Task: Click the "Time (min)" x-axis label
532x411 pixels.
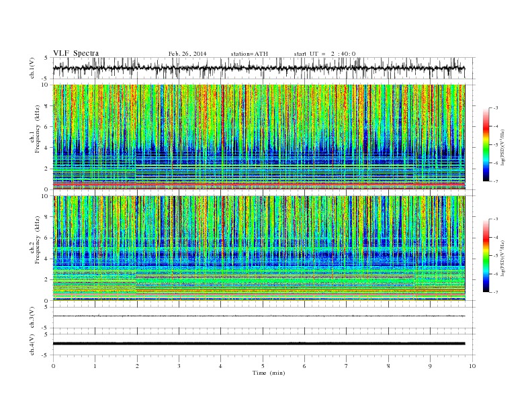Action: pyautogui.click(x=269, y=373)
